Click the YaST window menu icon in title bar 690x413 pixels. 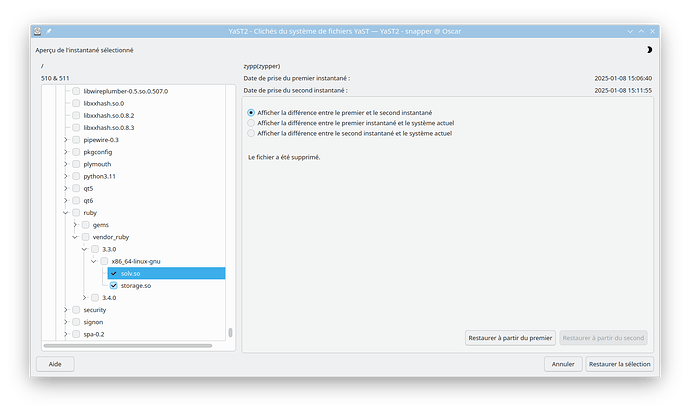37,31
